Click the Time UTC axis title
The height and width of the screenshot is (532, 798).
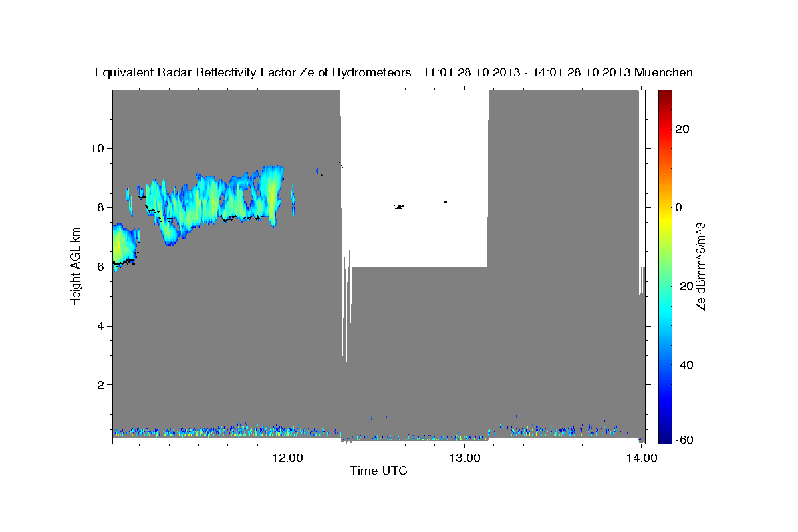tap(378, 471)
